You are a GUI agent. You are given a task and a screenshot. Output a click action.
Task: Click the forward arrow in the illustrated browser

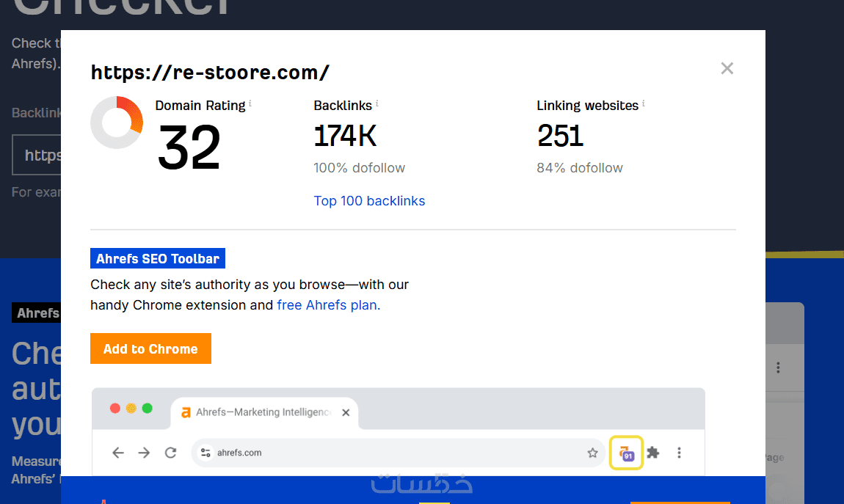pyautogui.click(x=144, y=453)
